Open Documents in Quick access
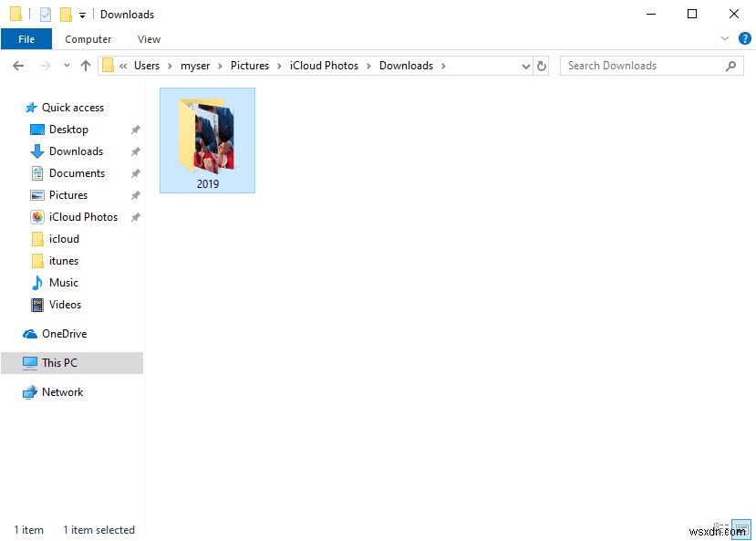This screenshot has height=541, width=756. [77, 173]
